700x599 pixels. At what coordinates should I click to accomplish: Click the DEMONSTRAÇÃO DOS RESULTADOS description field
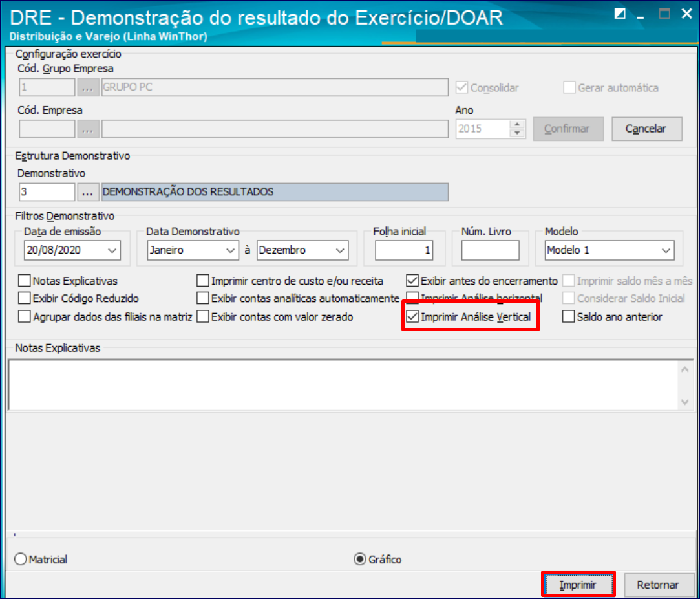(275, 192)
